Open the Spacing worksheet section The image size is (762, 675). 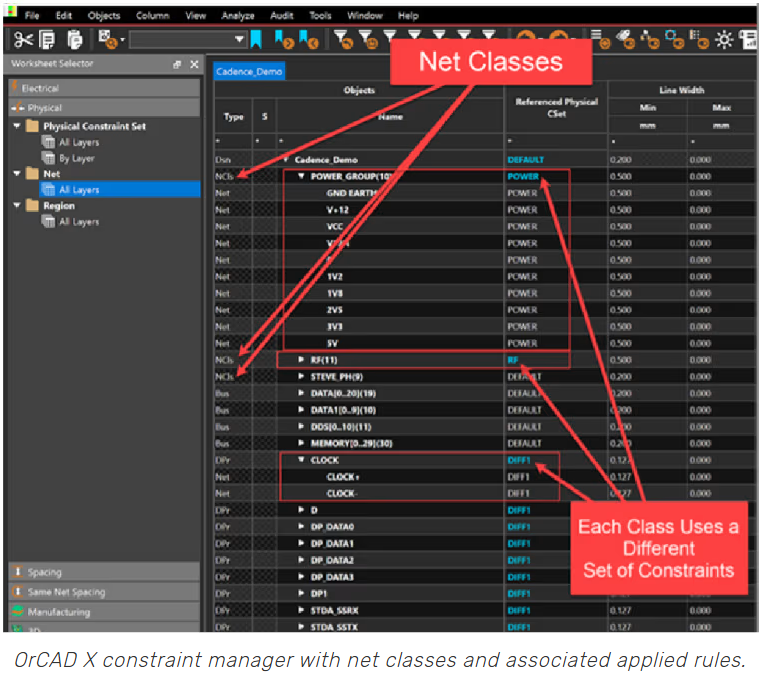104,572
